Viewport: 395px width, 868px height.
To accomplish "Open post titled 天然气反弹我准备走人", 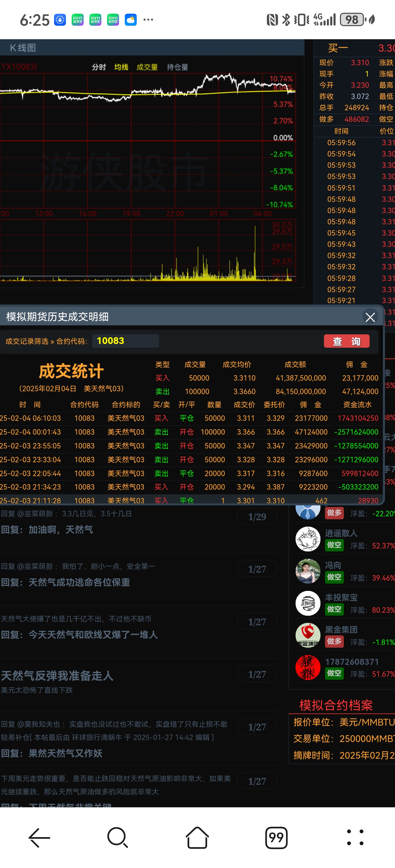I will click(x=57, y=676).
